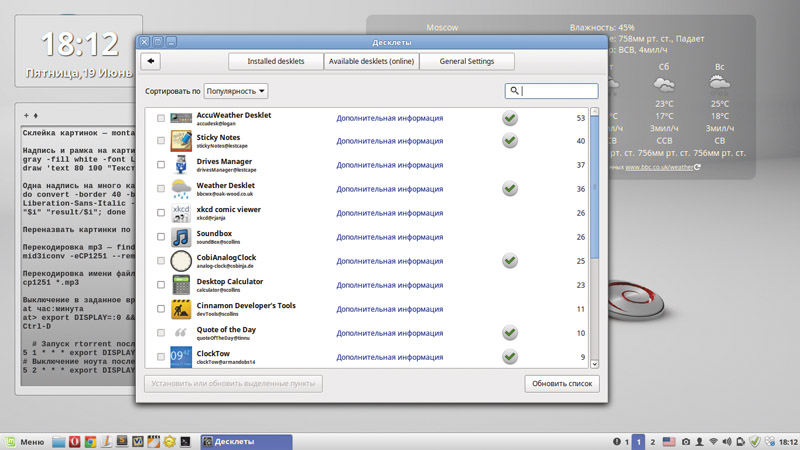Click the scrollbar down arrow in desklet list

(594, 364)
